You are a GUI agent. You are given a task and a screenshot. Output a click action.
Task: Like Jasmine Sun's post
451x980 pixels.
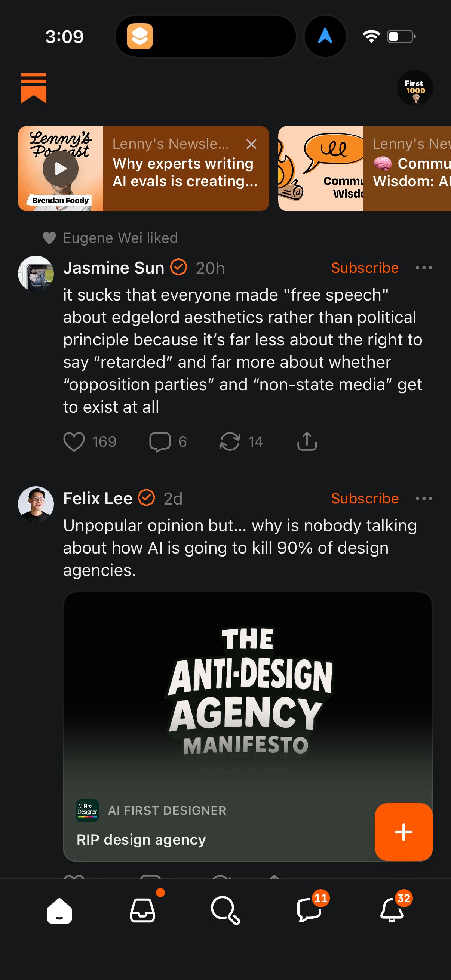pos(74,442)
